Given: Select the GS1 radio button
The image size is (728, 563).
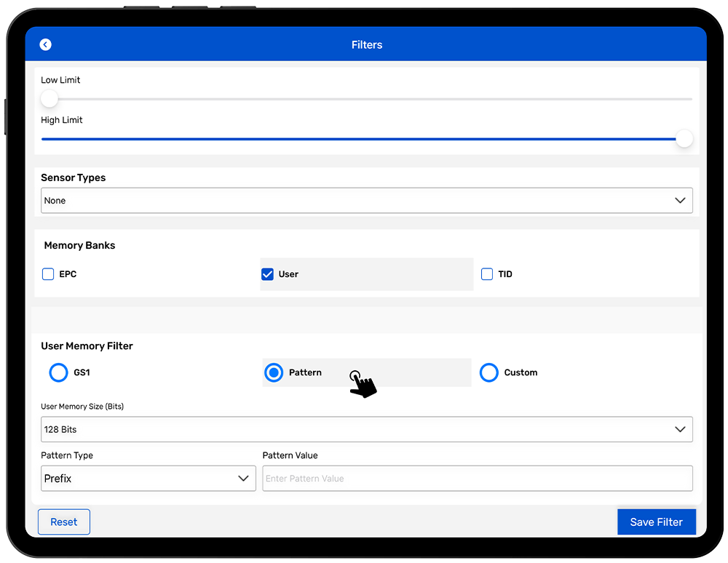Looking at the screenshot, I should click(x=58, y=372).
